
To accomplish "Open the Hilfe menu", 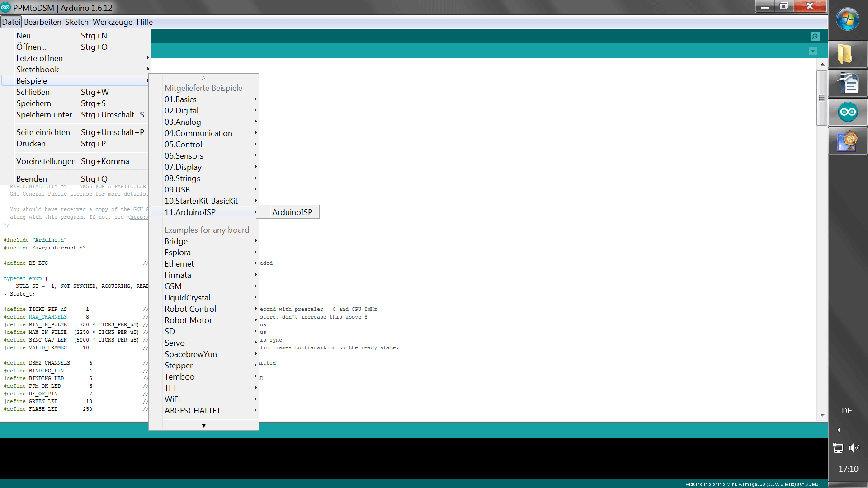I will [145, 22].
